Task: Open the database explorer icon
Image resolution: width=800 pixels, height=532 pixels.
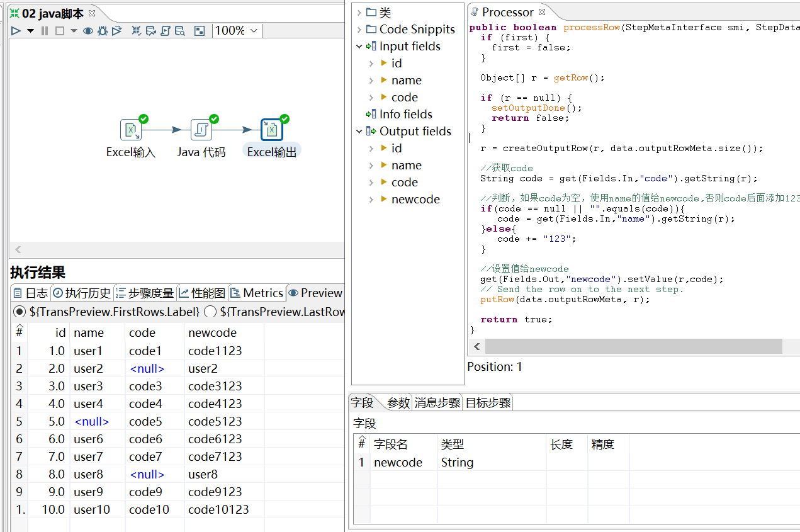Action: pyautogui.click(x=179, y=30)
